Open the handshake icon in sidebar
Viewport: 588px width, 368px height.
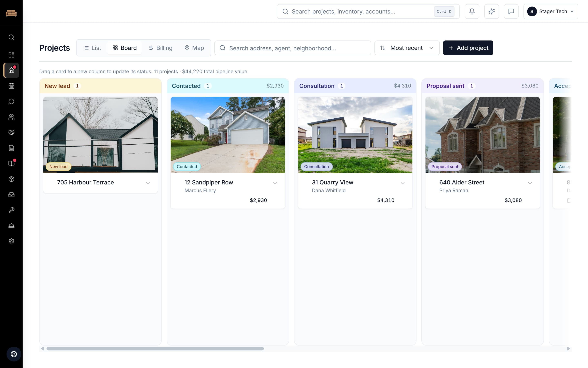point(11,132)
